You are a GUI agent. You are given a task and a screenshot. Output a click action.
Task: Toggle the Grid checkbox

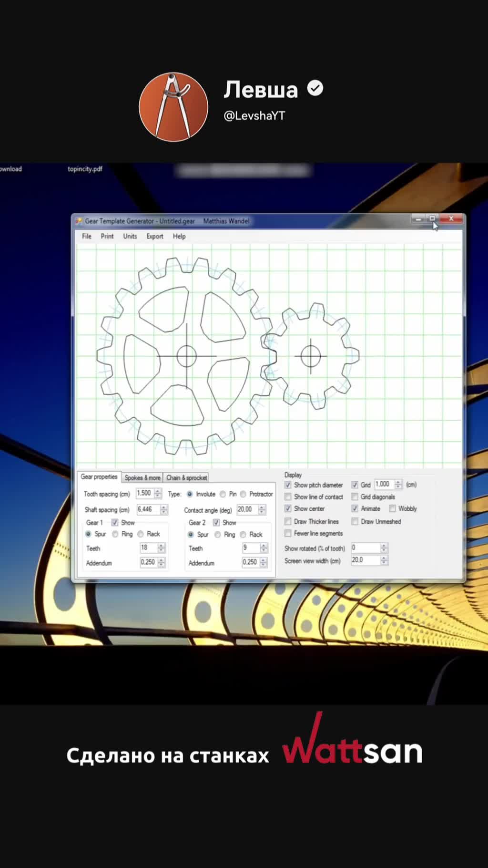tap(355, 485)
